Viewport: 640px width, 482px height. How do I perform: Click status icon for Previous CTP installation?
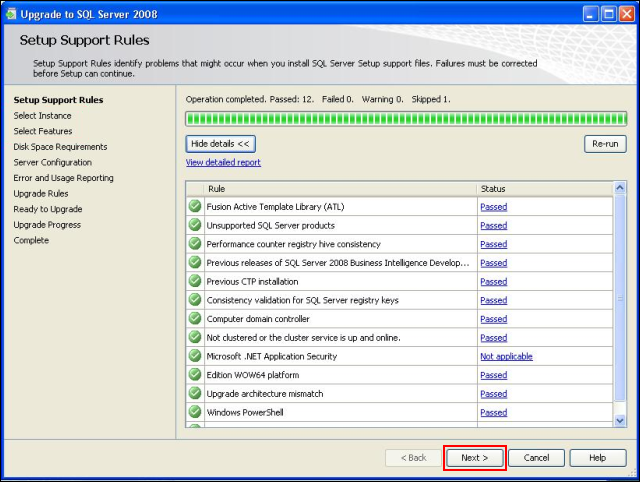(x=195, y=281)
